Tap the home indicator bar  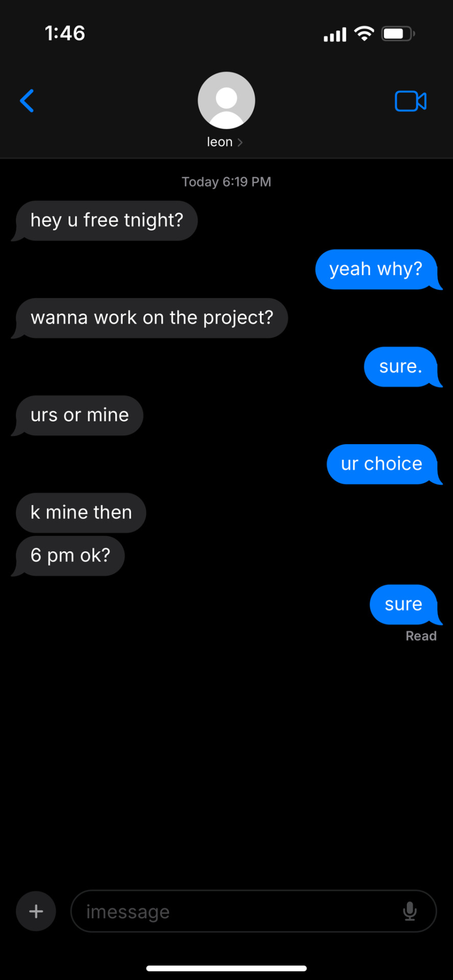pos(226,968)
